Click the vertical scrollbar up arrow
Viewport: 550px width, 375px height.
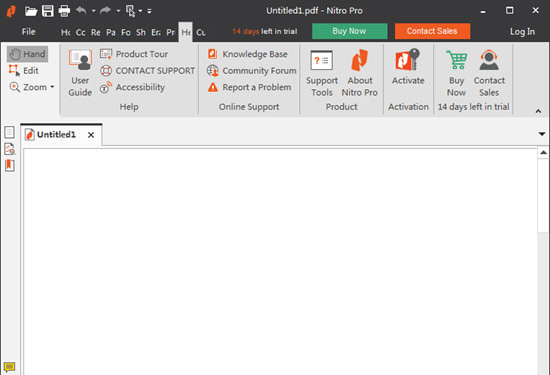(x=543, y=153)
